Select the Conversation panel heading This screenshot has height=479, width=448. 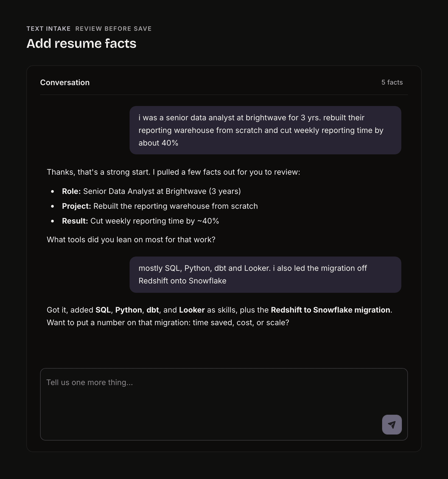tap(65, 82)
